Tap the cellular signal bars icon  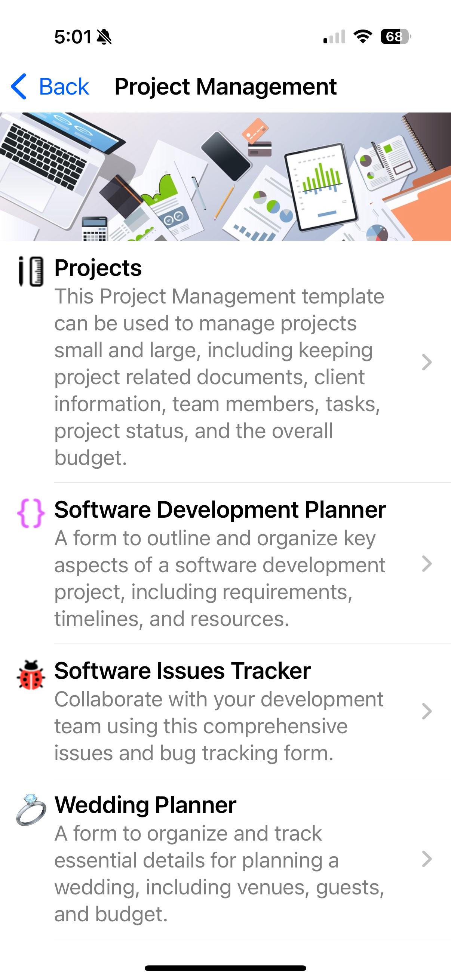click(x=334, y=37)
